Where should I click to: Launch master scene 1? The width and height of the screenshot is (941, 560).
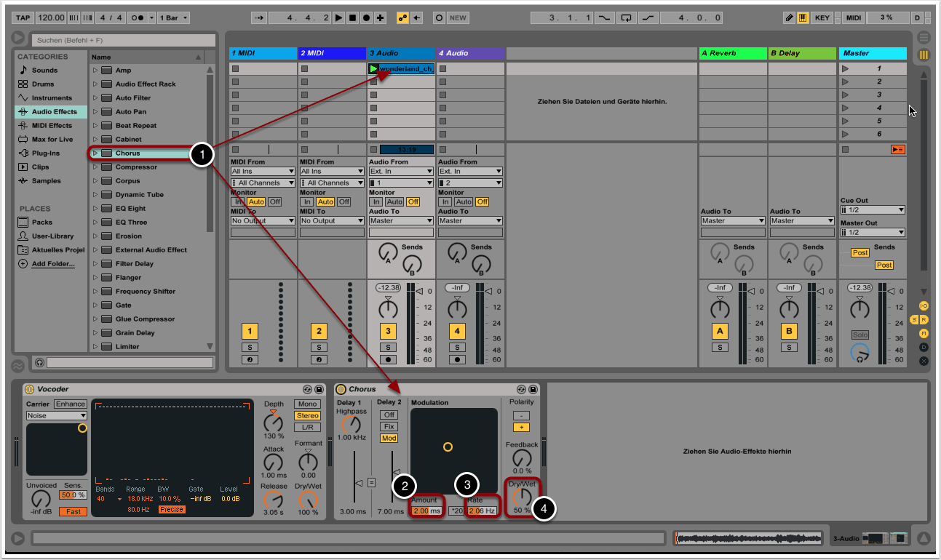[x=846, y=69]
